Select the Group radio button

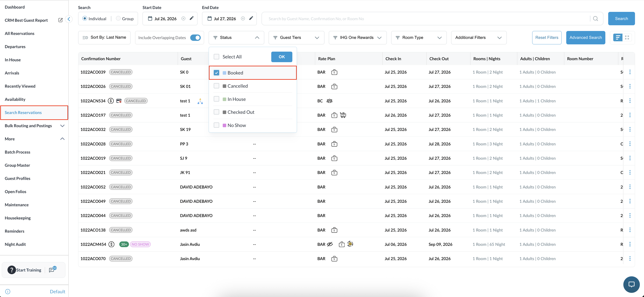point(118,18)
